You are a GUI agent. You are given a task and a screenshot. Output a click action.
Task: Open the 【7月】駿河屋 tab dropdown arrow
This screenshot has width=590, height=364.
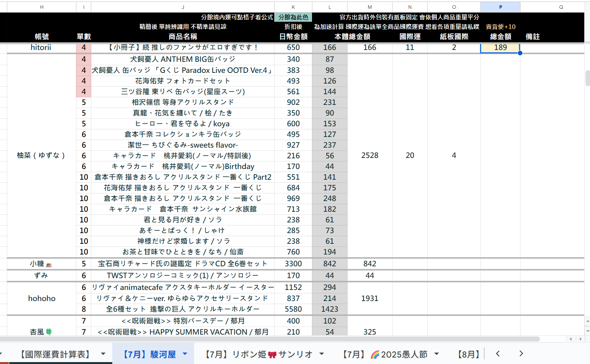point(185,354)
